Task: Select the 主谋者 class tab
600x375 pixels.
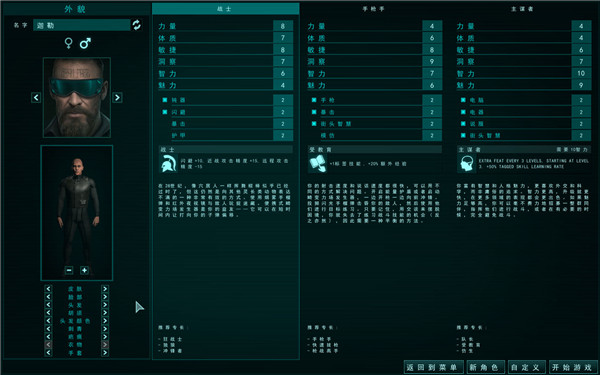Action: [x=522, y=8]
